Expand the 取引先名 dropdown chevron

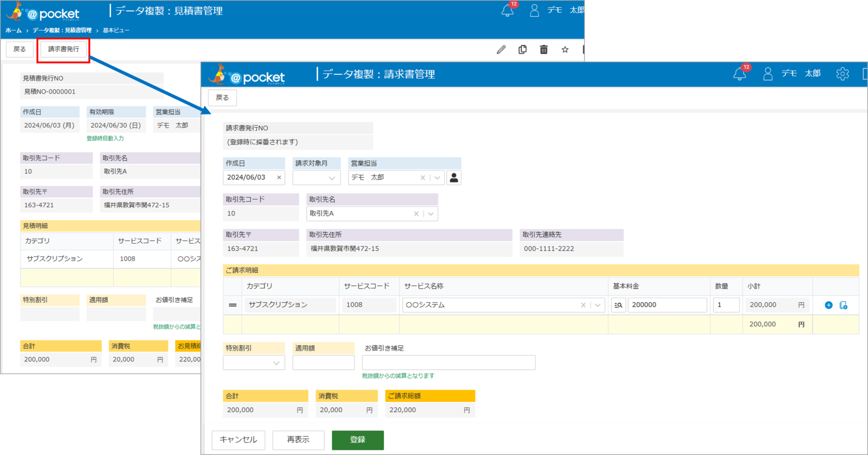point(430,214)
